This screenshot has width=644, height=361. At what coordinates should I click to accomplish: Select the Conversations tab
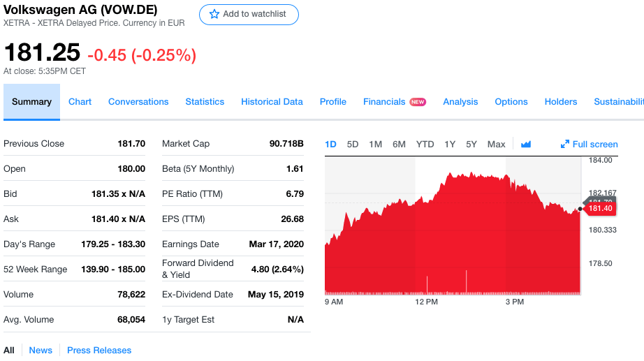click(x=138, y=102)
